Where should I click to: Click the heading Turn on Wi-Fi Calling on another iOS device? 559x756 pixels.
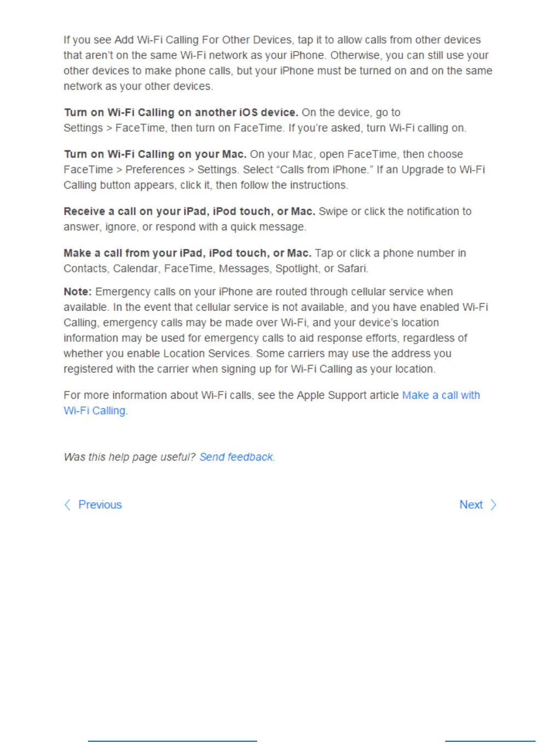pyautogui.click(x=181, y=112)
